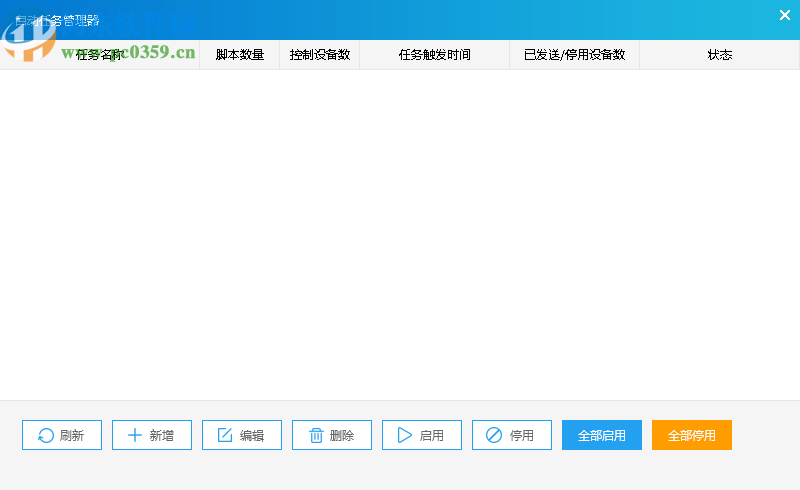Click the 刷新 refresh button
This screenshot has height=490, width=800.
[62, 435]
